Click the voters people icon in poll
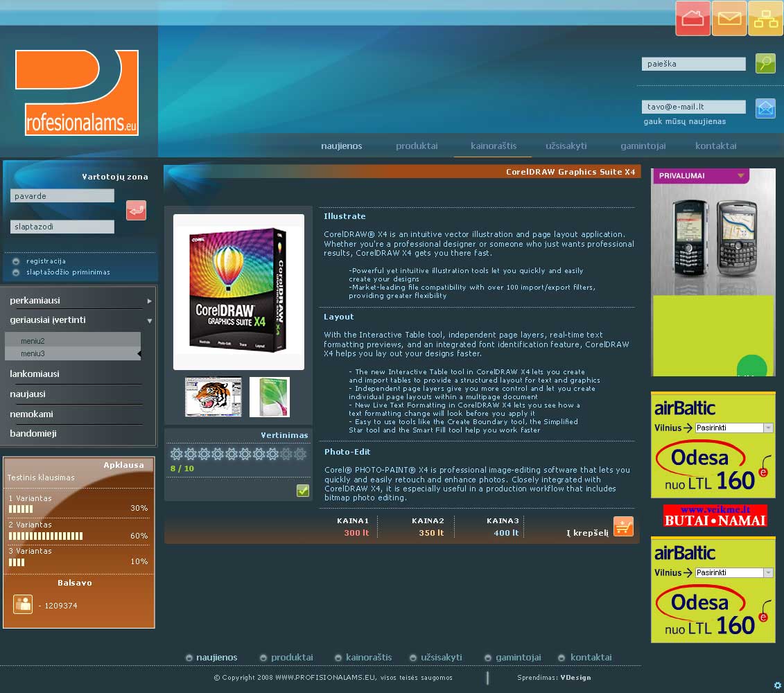The image size is (784, 693). (x=22, y=604)
